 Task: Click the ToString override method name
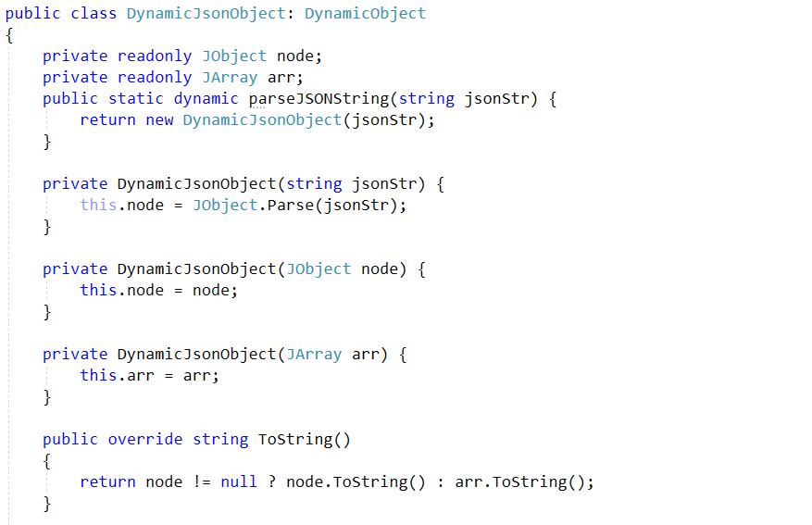tap(295, 439)
